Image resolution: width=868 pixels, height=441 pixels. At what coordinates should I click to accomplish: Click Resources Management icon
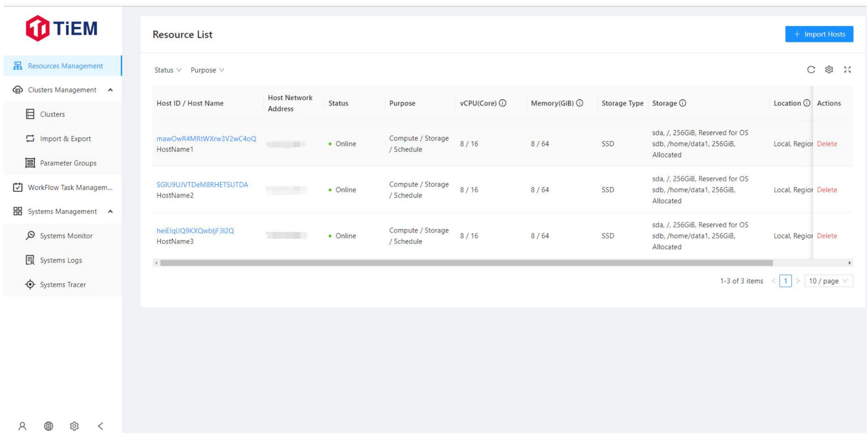coord(17,66)
